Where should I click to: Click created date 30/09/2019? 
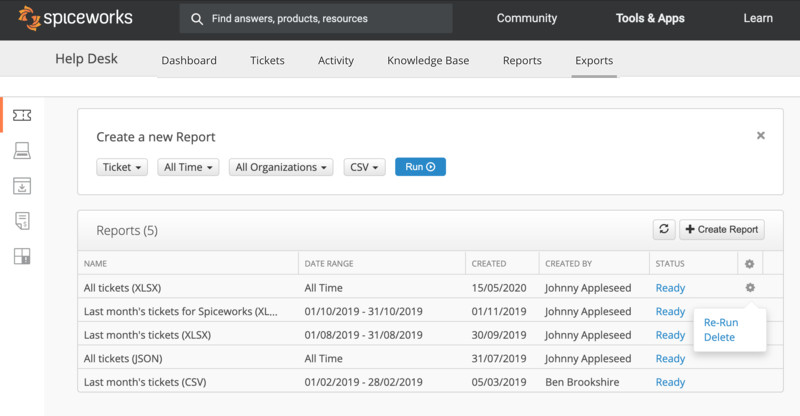point(499,335)
